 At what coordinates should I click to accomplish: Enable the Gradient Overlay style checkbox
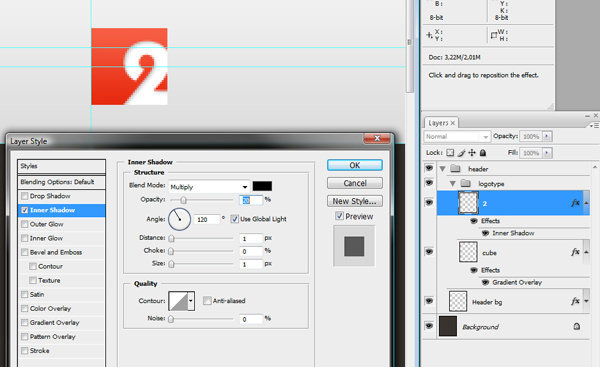pyautogui.click(x=24, y=323)
